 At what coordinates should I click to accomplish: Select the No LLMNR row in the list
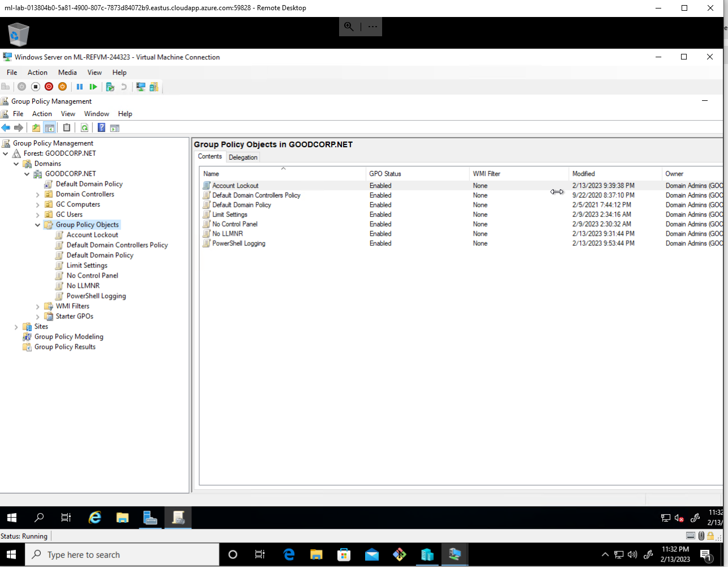point(461,234)
